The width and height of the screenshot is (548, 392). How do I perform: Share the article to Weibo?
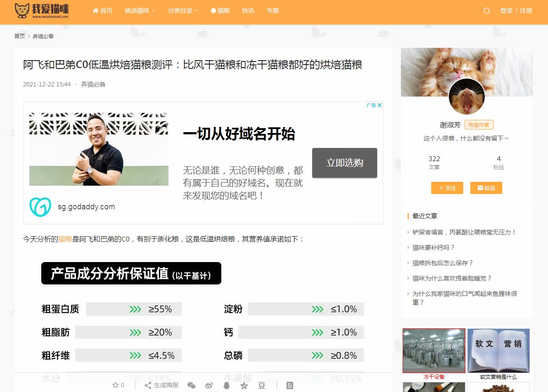pyautogui.click(x=209, y=385)
